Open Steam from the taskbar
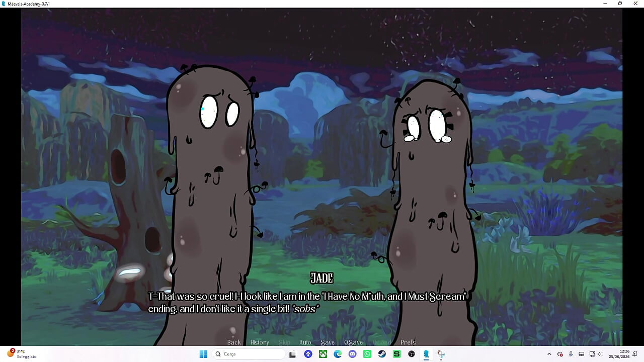 [x=382, y=354]
